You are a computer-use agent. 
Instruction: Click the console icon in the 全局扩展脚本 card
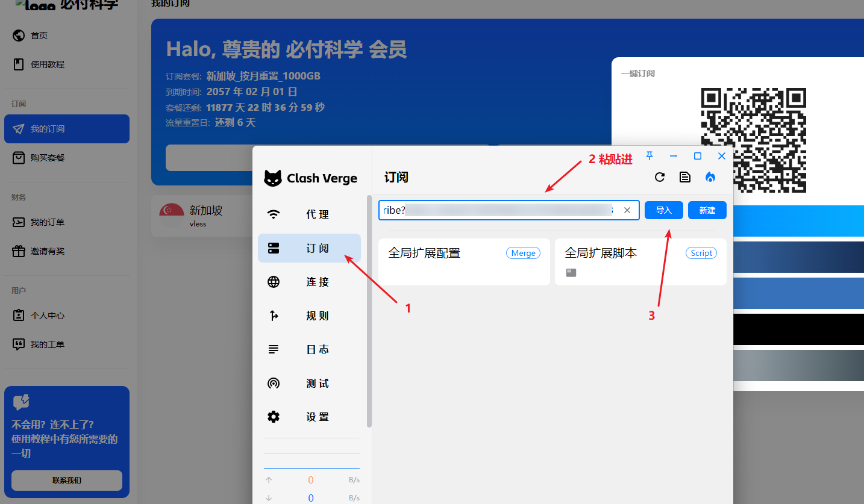pyautogui.click(x=571, y=273)
